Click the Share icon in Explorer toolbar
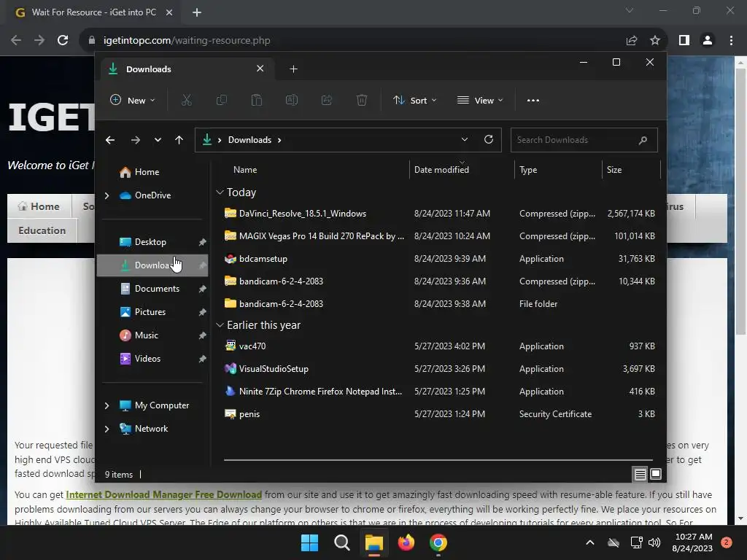The image size is (747, 560). pos(327,100)
